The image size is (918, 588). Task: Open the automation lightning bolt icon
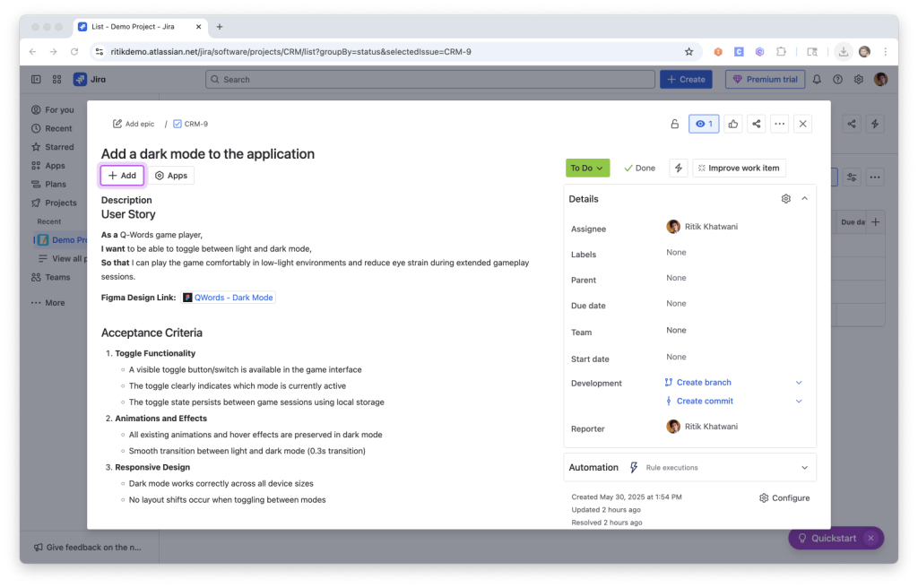[678, 168]
